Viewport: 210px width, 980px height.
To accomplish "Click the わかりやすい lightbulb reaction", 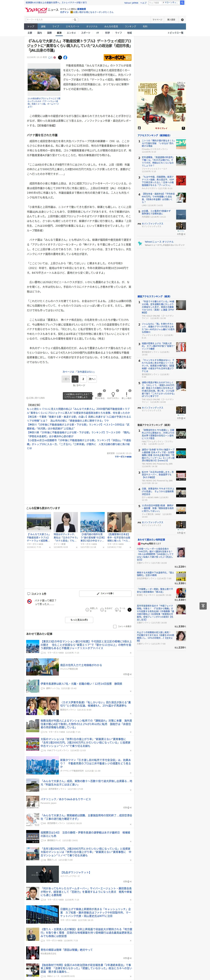I will click(113, 394).
